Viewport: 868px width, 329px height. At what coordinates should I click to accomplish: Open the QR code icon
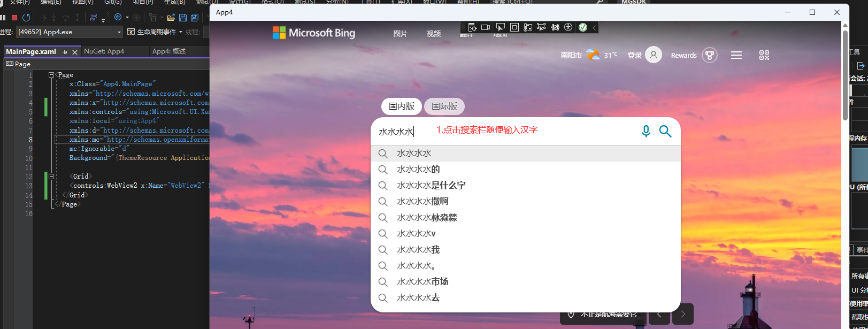tap(764, 55)
